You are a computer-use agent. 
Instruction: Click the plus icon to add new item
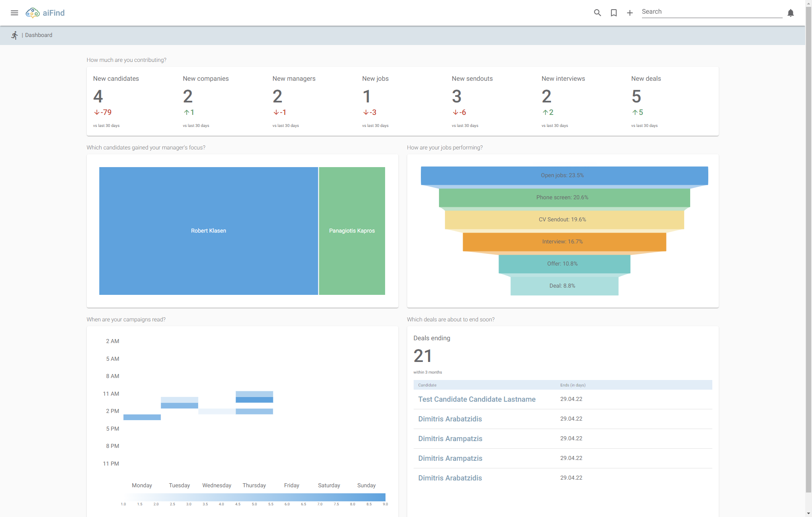point(630,12)
